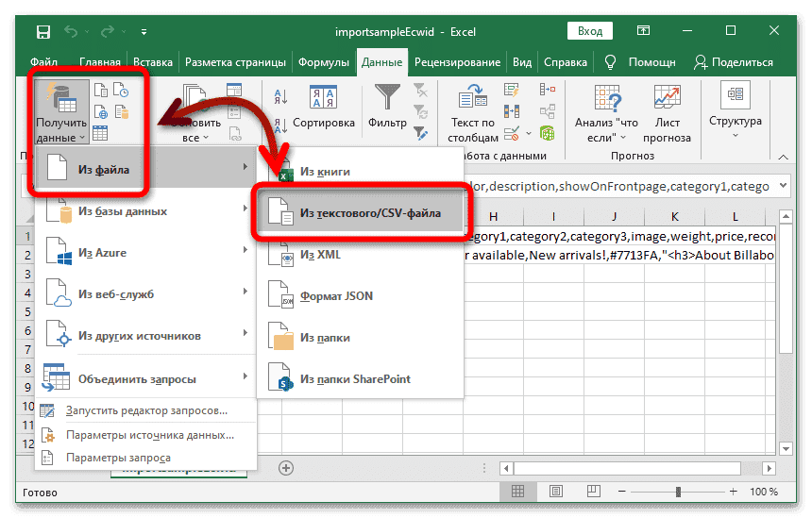
Task: Launch the query editor
Action: [146, 410]
